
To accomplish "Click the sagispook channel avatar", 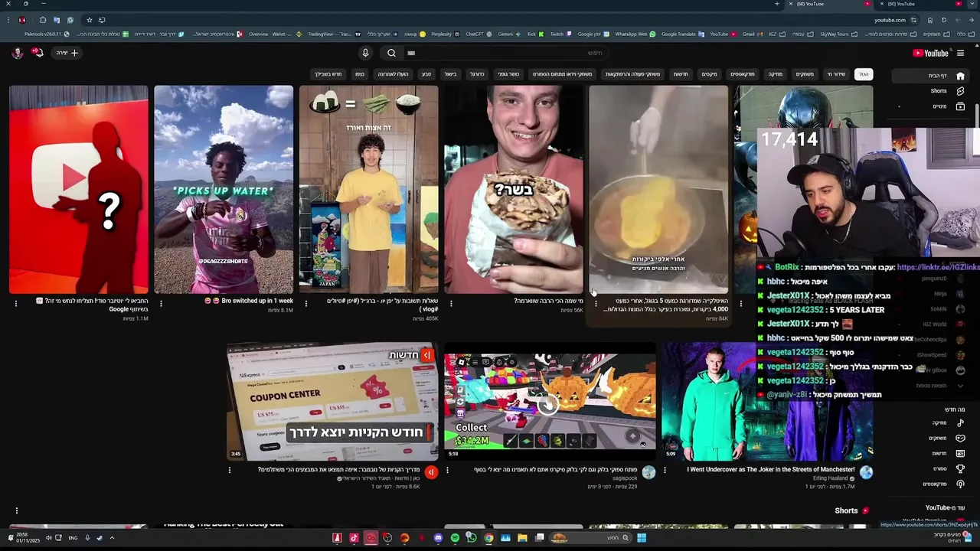I will (648, 472).
